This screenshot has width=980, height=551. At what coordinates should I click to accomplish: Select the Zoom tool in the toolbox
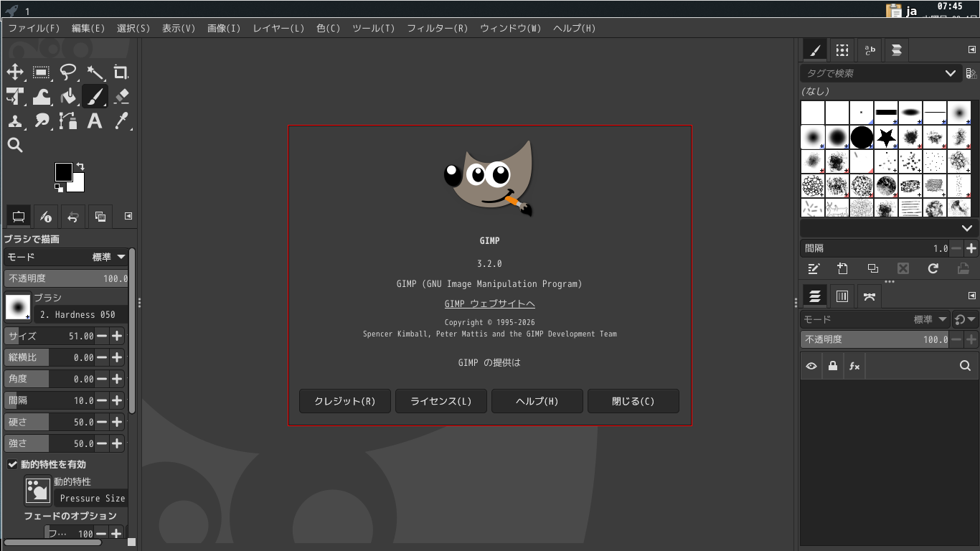[x=15, y=146]
